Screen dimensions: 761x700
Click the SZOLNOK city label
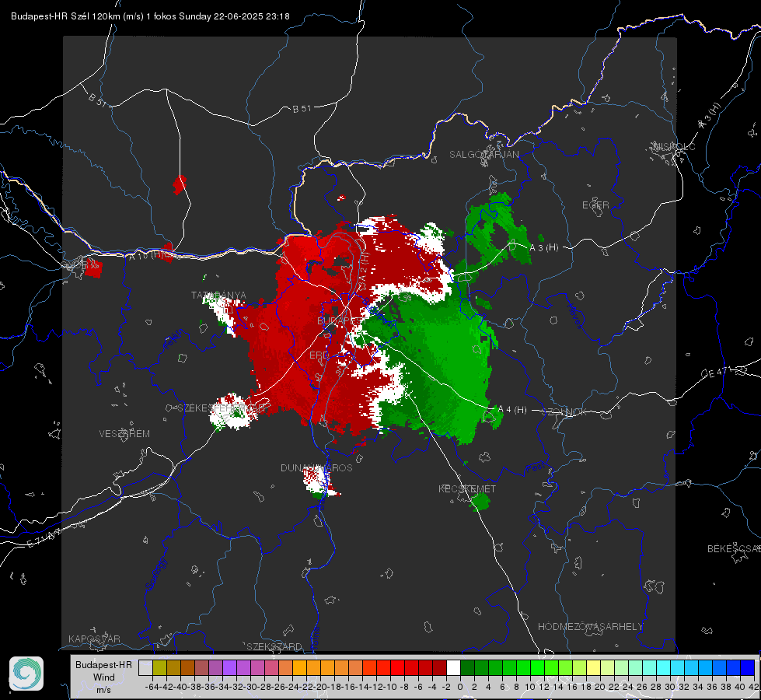coord(564,412)
